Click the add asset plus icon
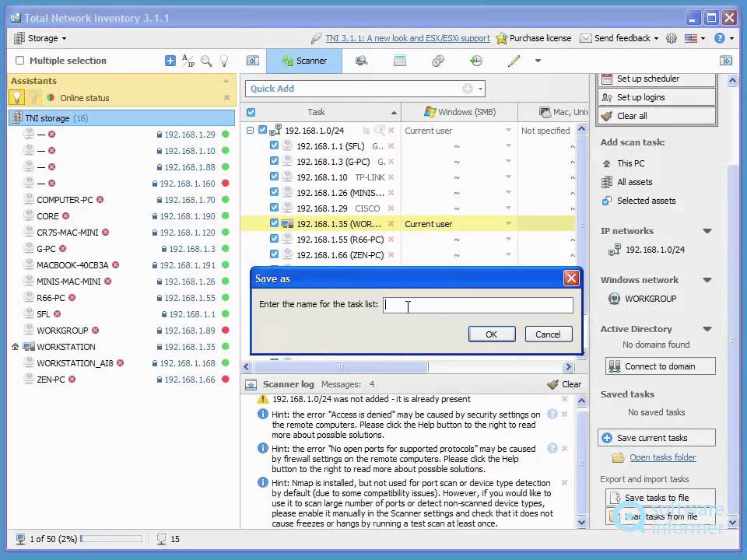Viewport: 747px width, 560px height. [170, 61]
